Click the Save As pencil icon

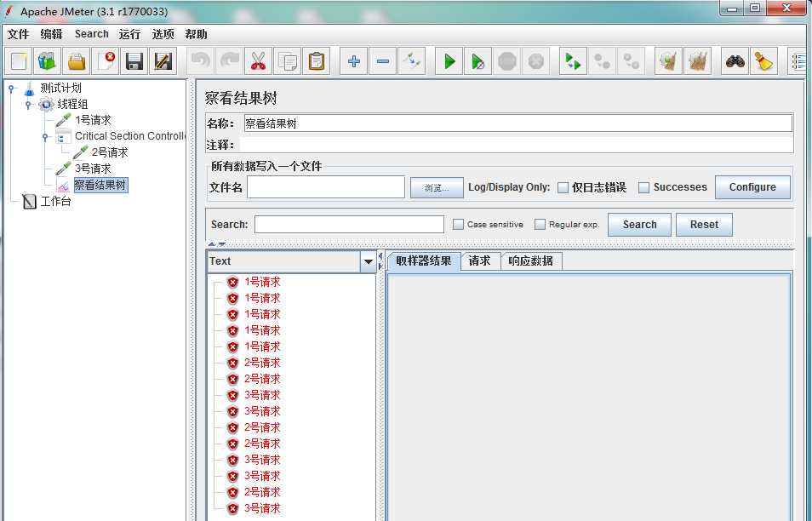pos(163,61)
